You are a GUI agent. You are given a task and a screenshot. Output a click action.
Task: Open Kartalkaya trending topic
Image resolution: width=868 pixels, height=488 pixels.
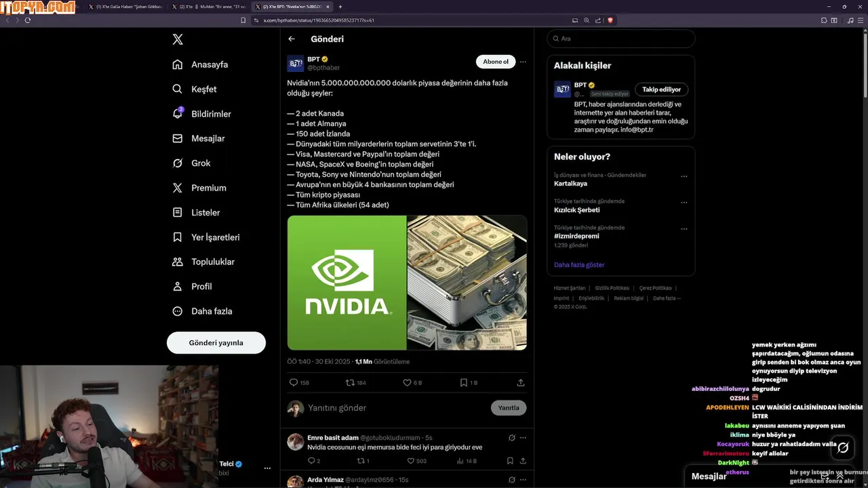[x=571, y=184]
